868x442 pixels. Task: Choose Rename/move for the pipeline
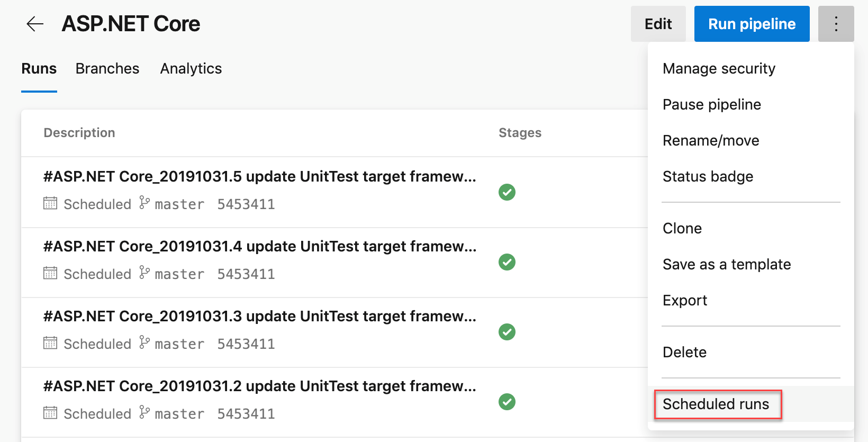(711, 140)
